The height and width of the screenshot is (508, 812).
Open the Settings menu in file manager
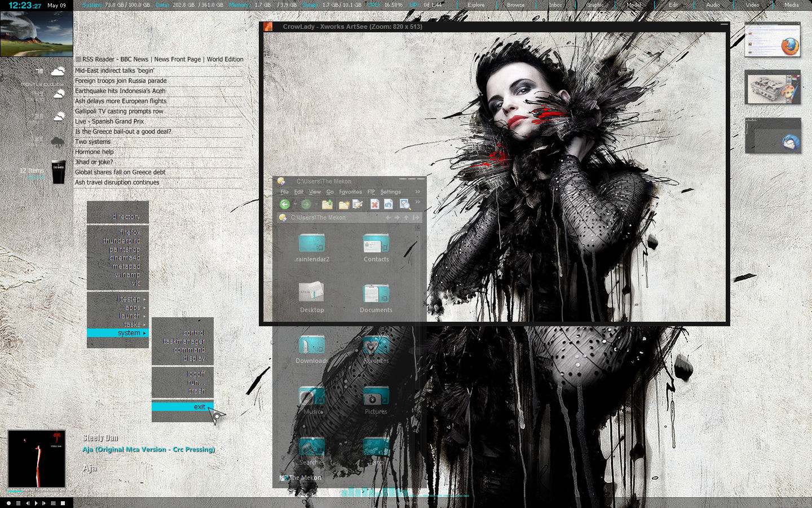coord(390,192)
